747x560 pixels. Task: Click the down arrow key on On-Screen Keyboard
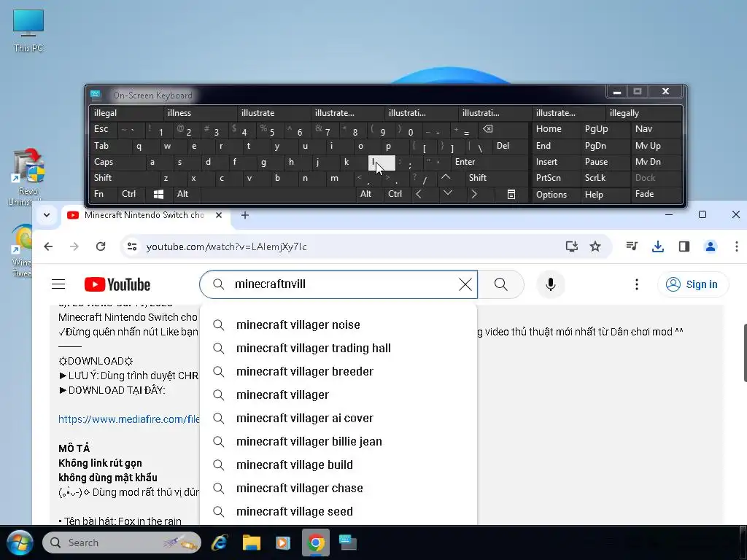447,193
